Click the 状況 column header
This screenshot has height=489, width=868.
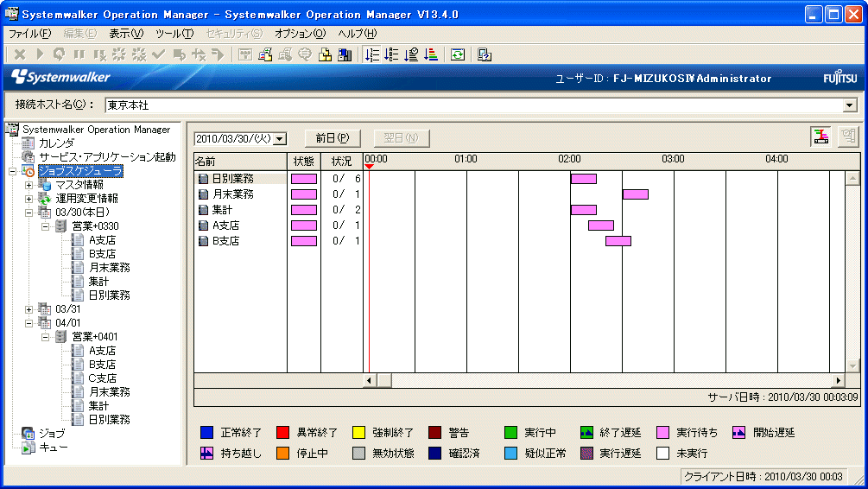(341, 162)
